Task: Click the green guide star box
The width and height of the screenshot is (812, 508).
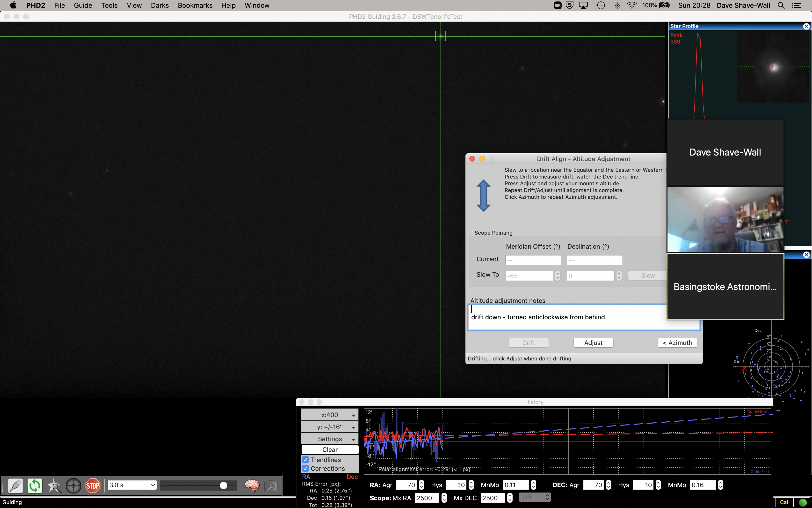Action: (x=440, y=36)
